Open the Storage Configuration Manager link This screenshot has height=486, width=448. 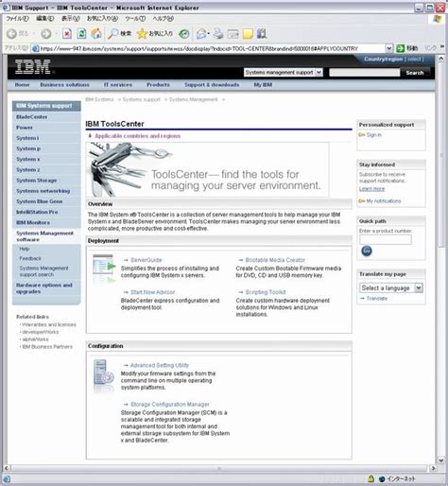click(170, 405)
